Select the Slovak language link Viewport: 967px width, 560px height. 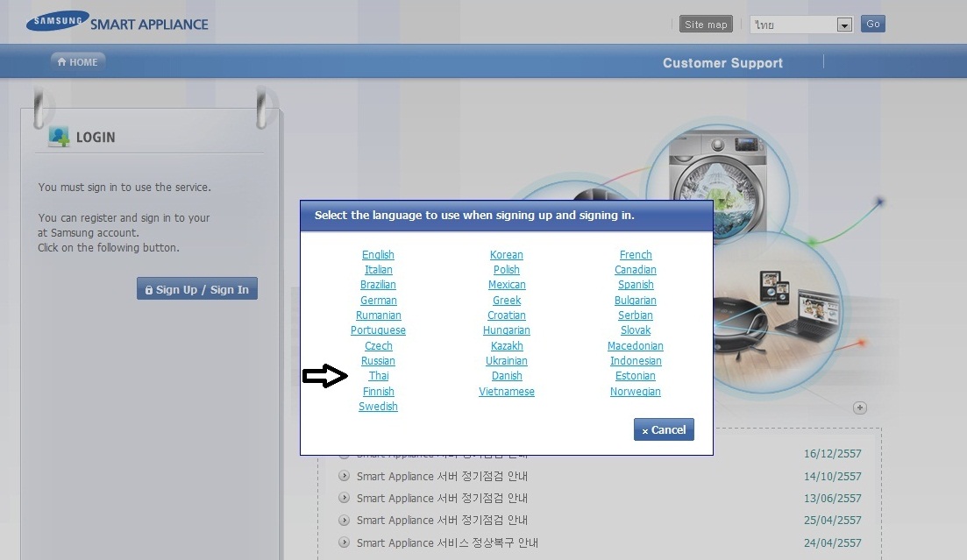coord(636,330)
